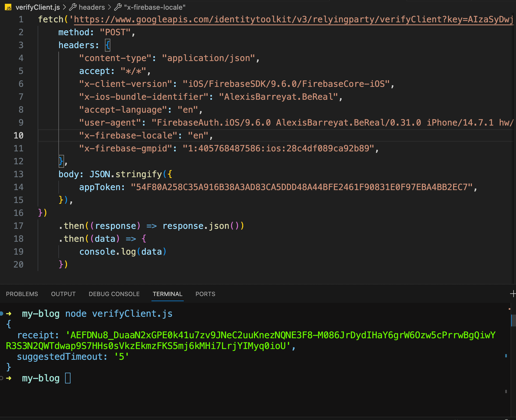Click console.log(data) statement
Screen dimensions: 516x420
pyautogui.click(x=123, y=252)
